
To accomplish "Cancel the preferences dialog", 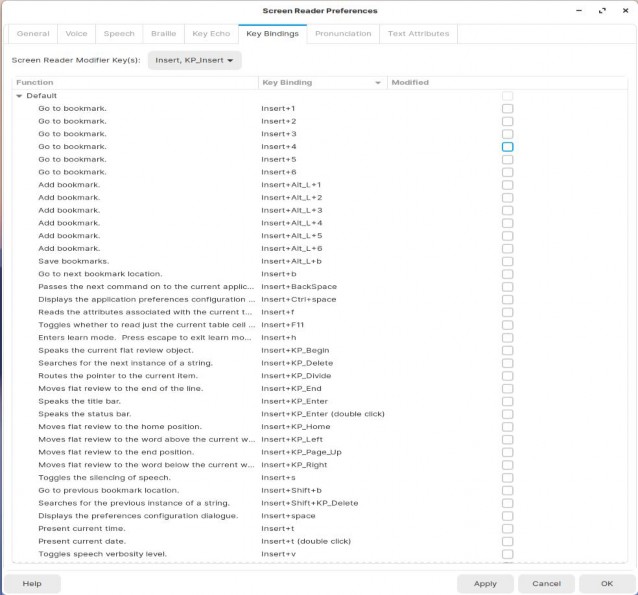I will coord(546,584).
